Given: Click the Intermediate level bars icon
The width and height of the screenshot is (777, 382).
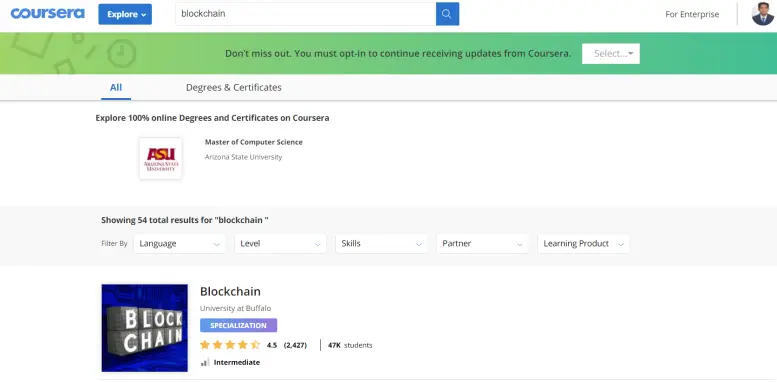Looking at the screenshot, I should (x=205, y=362).
